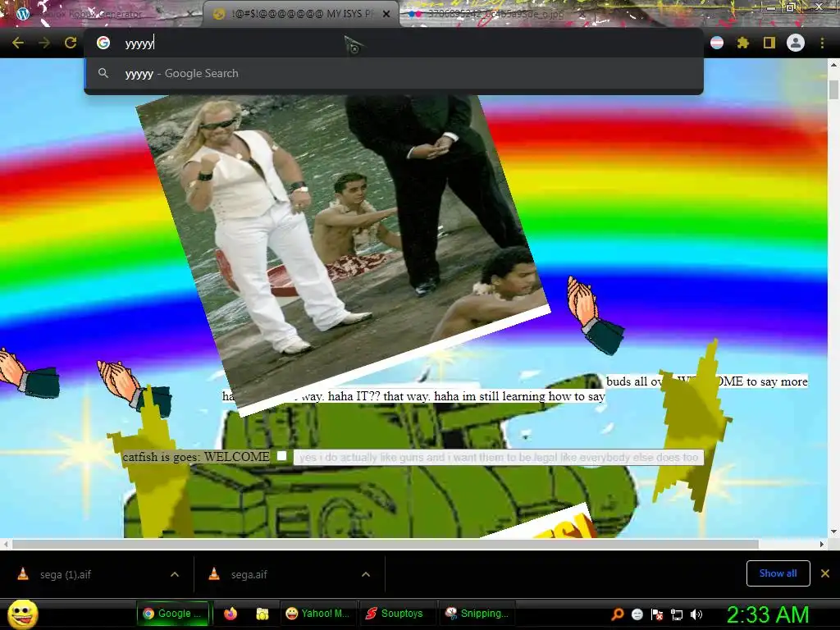Expand options for sega (1).aif download
The width and height of the screenshot is (840, 630).
tap(175, 574)
